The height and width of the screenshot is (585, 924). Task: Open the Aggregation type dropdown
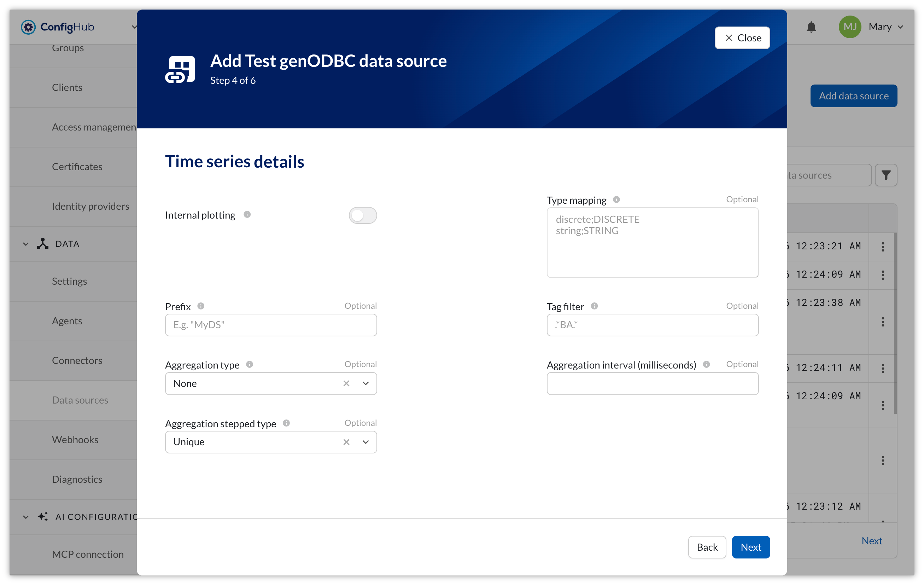[x=366, y=383]
